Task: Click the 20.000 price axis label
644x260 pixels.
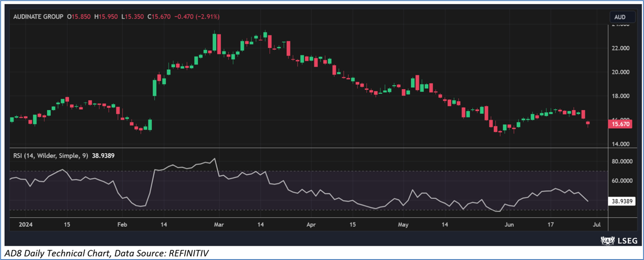Action: point(620,72)
